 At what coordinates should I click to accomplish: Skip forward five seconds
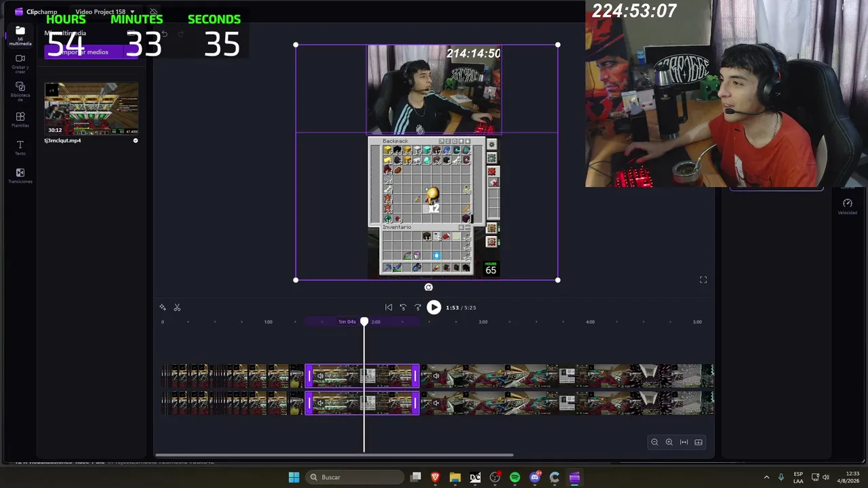[418, 308]
